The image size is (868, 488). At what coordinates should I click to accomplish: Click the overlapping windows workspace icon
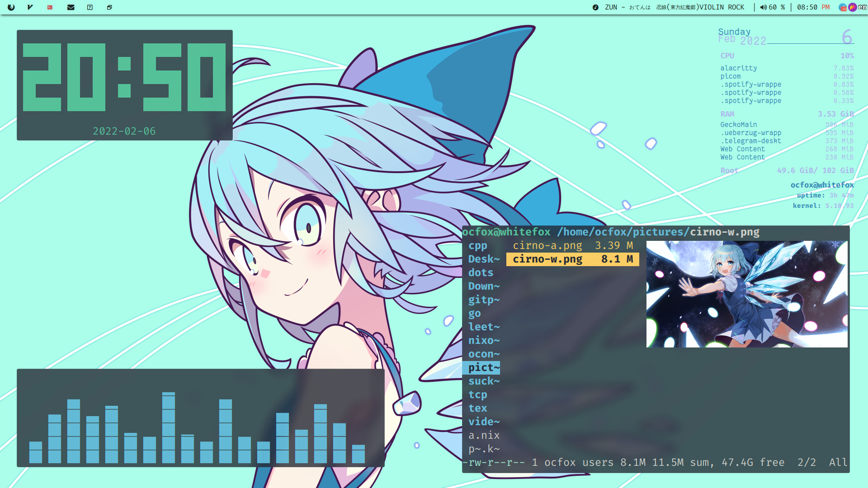109,7
